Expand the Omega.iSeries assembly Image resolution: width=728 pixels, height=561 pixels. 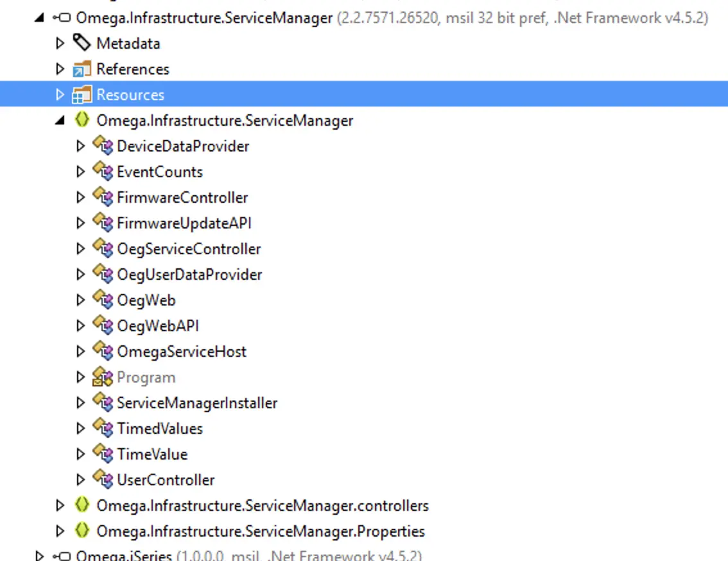[40, 556]
